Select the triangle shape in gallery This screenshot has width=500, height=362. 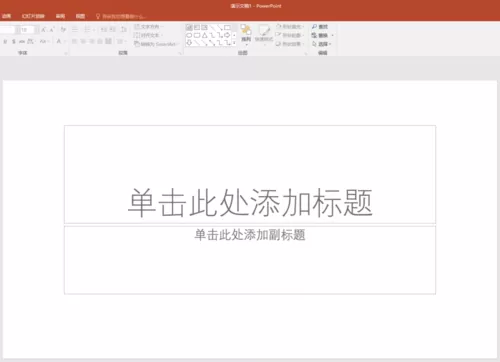click(205, 35)
